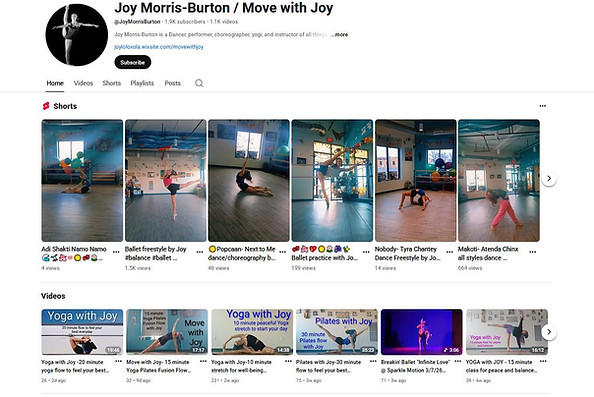Open Yoga with Joy -20 minute video title
Viewport: 594px width, 397px height.
(x=75, y=366)
